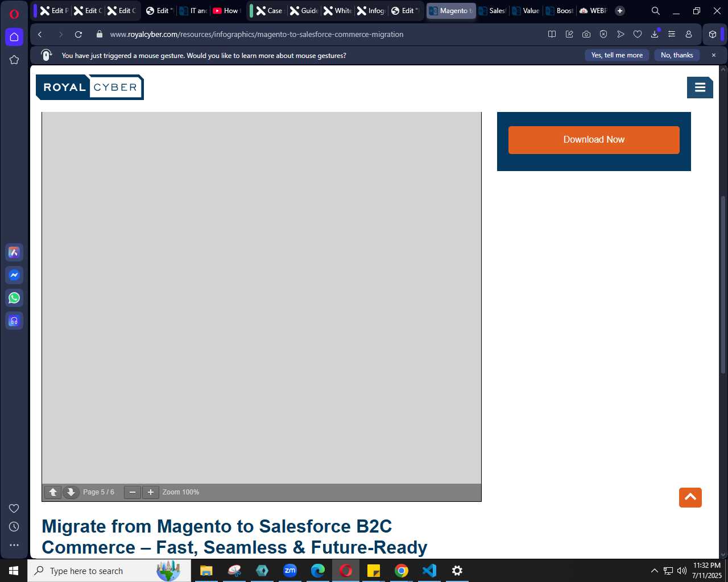Screen dimensions: 728x582
Task: Open the hamburger navigation menu
Action: click(700, 87)
